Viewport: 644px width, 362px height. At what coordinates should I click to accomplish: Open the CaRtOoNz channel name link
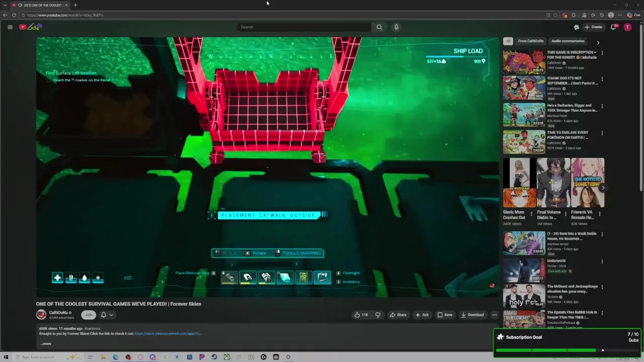pyautogui.click(x=58, y=313)
